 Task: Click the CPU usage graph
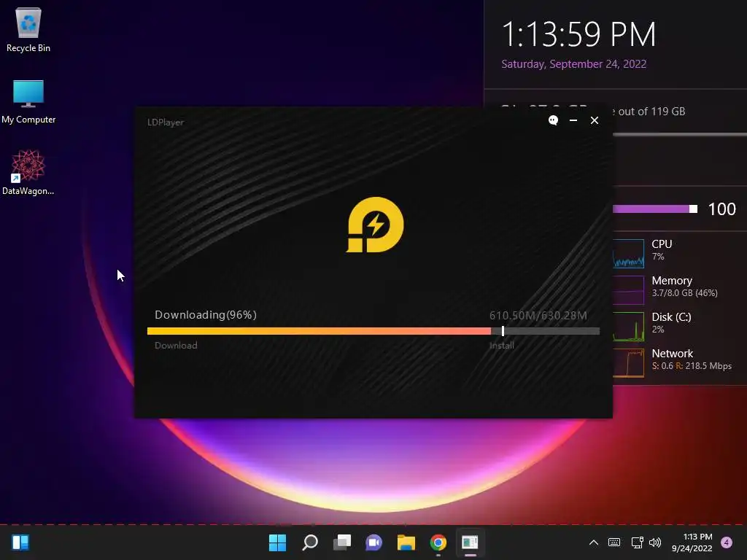pyautogui.click(x=628, y=253)
